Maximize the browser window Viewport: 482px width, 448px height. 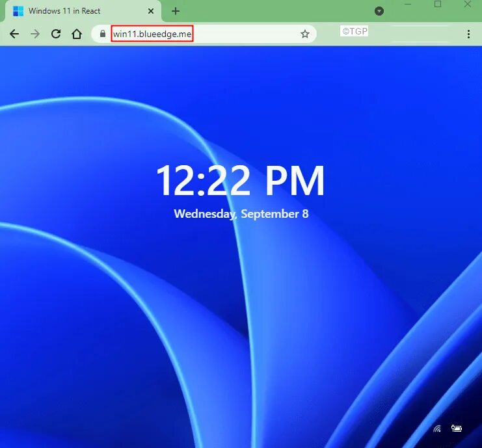[x=438, y=4]
